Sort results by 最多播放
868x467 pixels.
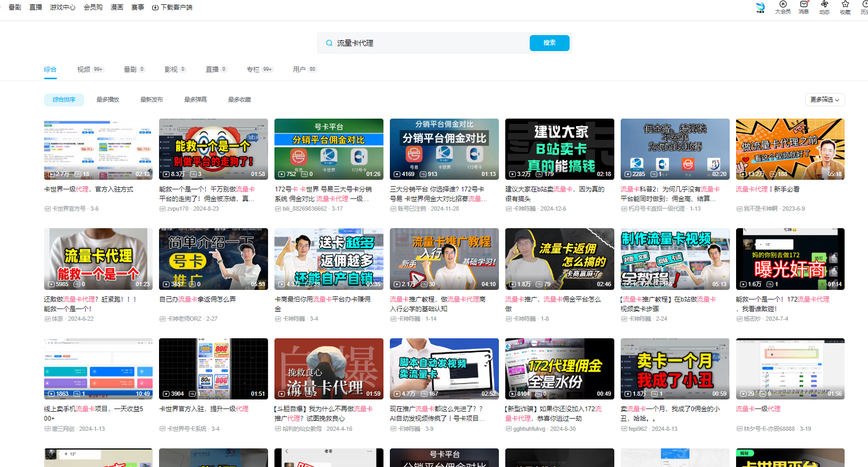(108, 99)
